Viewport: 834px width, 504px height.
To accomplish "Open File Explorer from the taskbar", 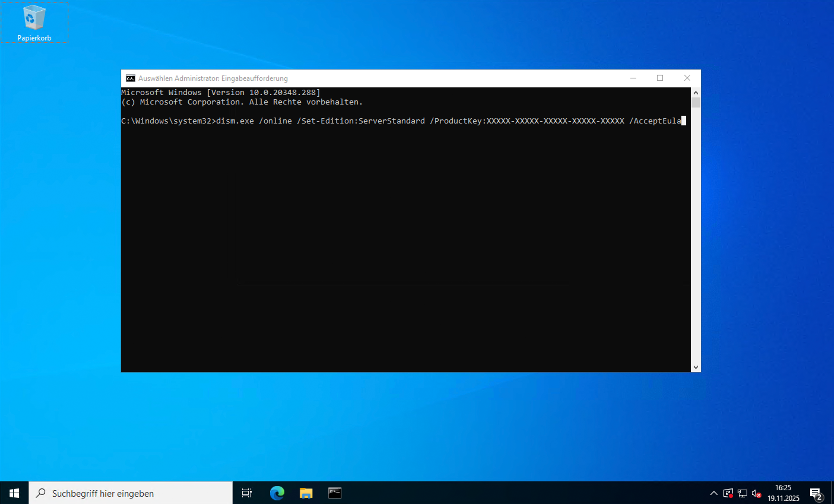I will [x=306, y=493].
